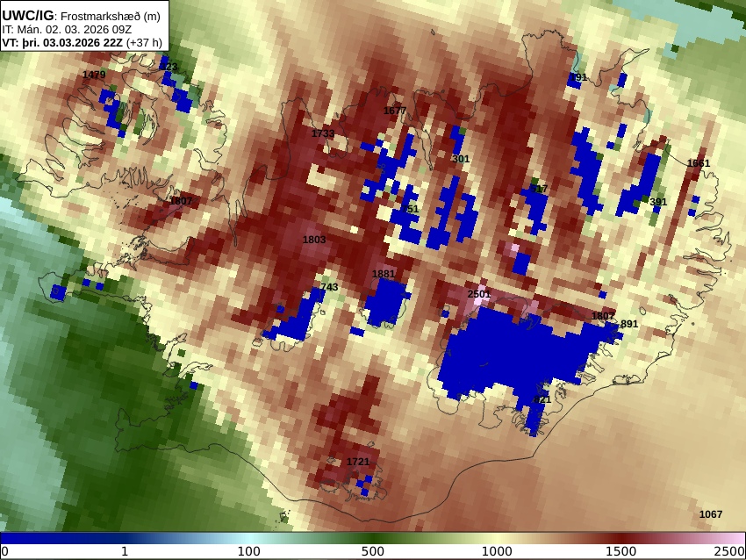
Task: Click the 743 map value
Action: point(329,287)
